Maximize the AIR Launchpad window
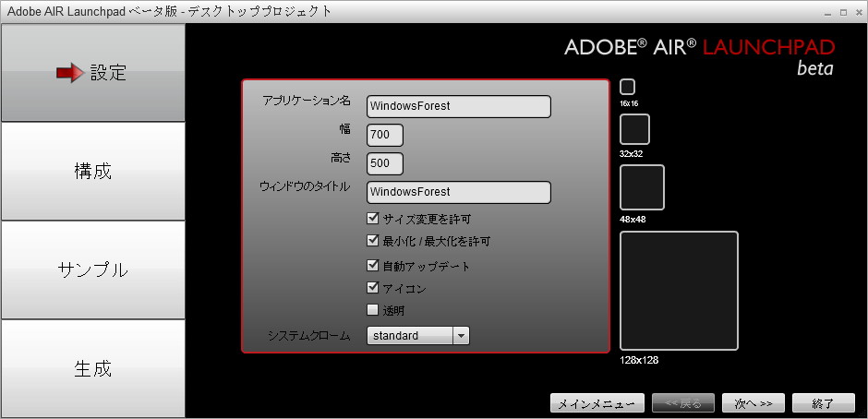Viewport: 868px width, 419px height. pos(843,13)
